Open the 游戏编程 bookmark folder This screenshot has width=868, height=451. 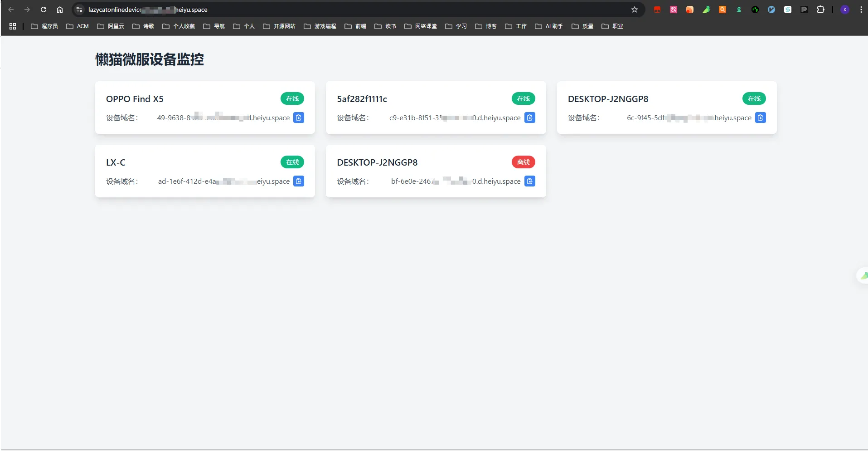(x=320, y=26)
